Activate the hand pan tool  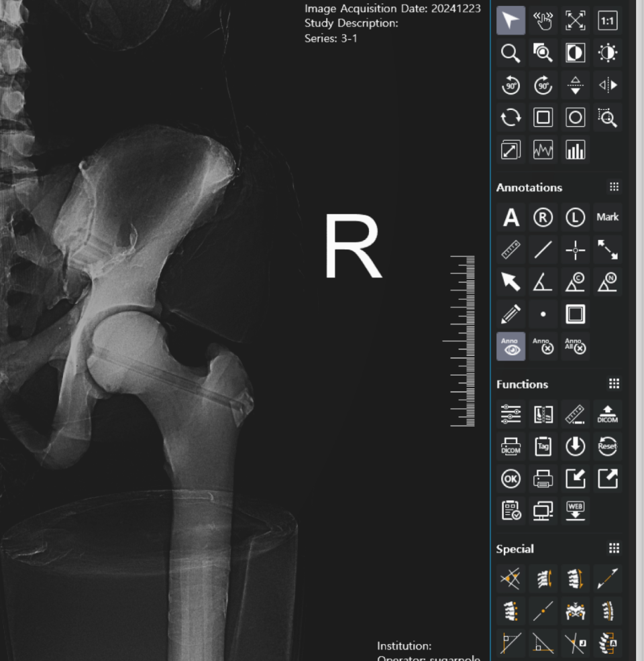coord(543,21)
